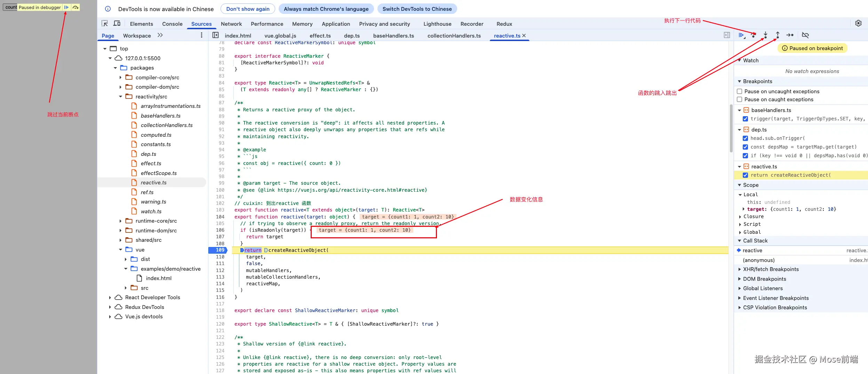Open computed.ts in the file tree

point(156,135)
